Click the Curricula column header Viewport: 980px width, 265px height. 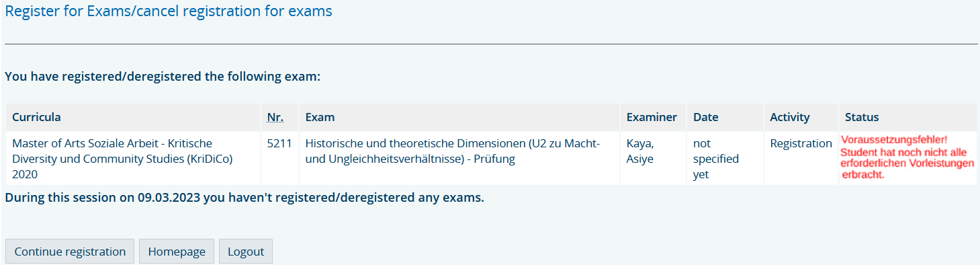[36, 117]
